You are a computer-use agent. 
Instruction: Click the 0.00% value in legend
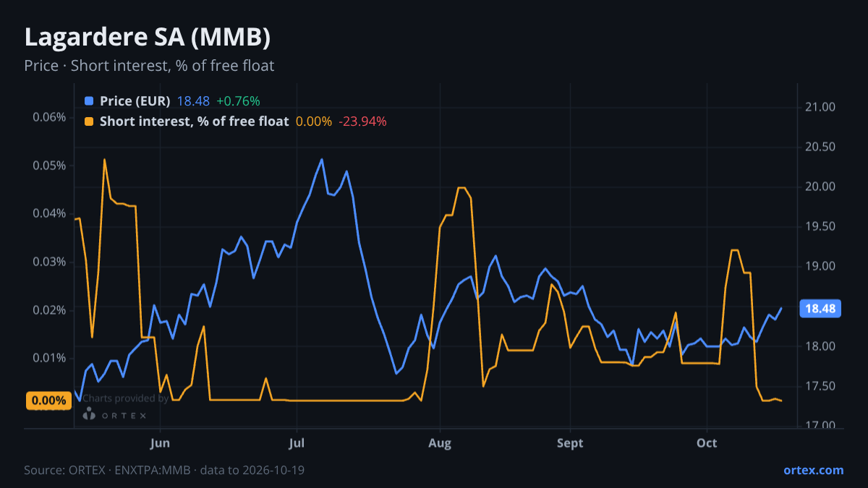pos(314,121)
